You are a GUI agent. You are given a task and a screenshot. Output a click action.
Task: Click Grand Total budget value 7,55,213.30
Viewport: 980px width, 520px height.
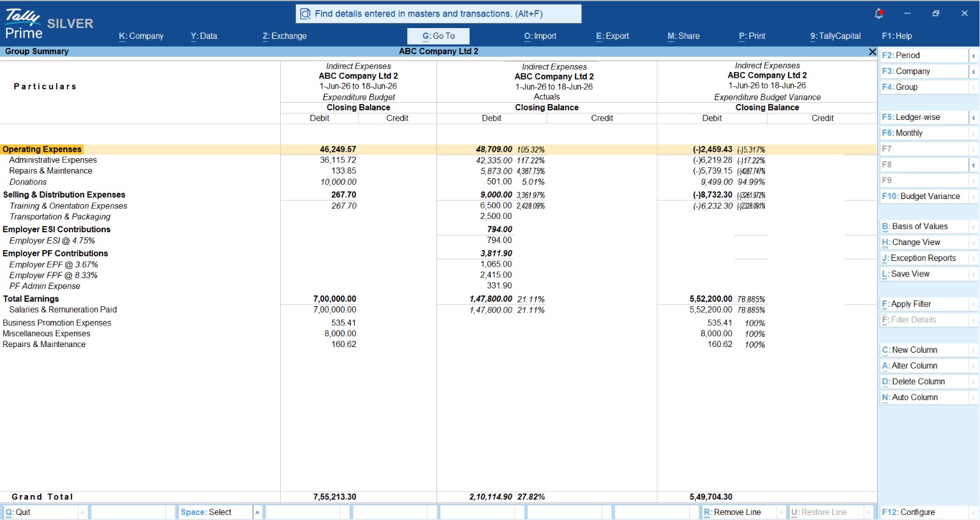click(335, 497)
